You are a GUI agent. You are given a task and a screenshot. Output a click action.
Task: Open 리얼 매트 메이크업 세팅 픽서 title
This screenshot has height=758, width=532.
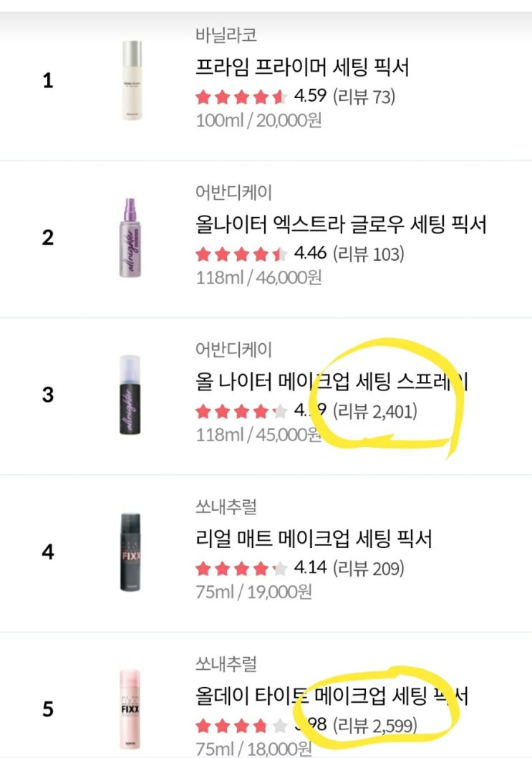pyautogui.click(x=324, y=539)
